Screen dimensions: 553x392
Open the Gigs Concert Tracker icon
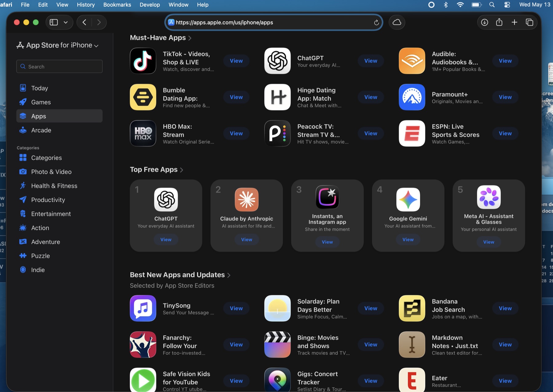point(277,380)
